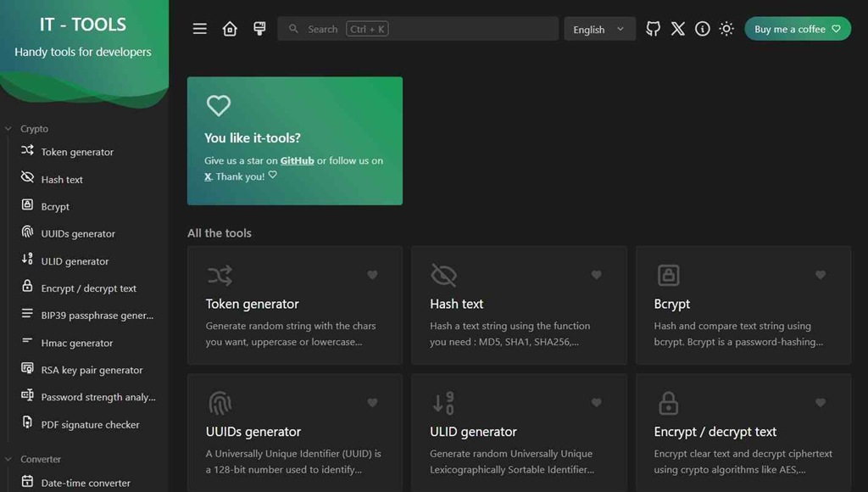Collapse the Converter category chevron
Image resolution: width=868 pixels, height=492 pixels.
click(8, 459)
